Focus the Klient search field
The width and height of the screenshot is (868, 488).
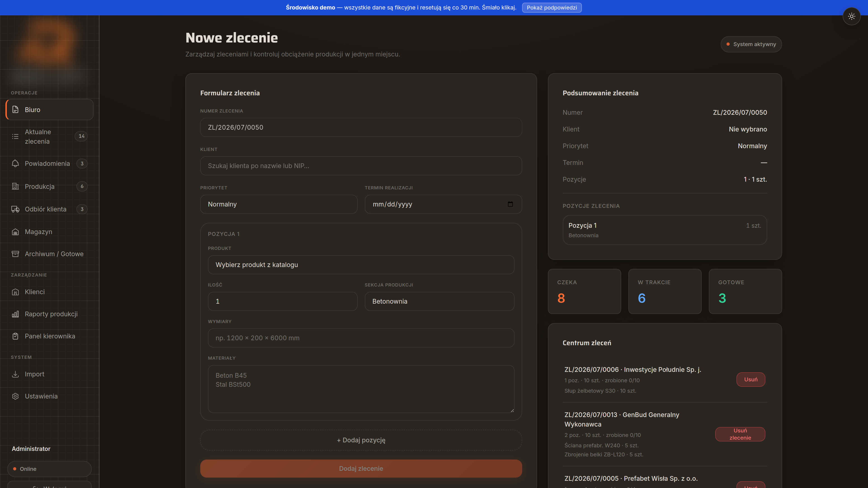(x=361, y=166)
